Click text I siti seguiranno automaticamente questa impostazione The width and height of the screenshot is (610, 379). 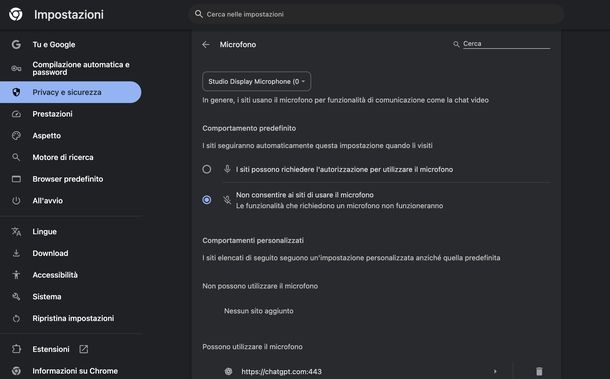[x=317, y=146]
